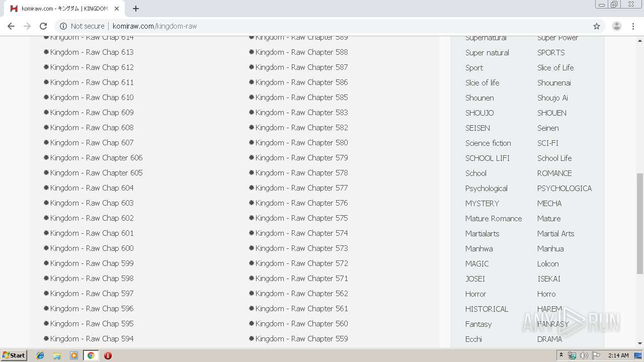Switch to Chrome taskbar icon

point(91,355)
